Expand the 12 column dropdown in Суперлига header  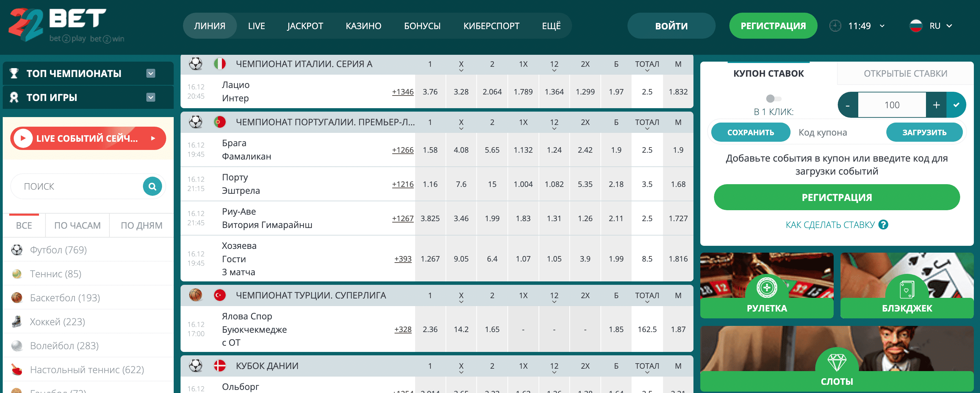[x=554, y=302]
